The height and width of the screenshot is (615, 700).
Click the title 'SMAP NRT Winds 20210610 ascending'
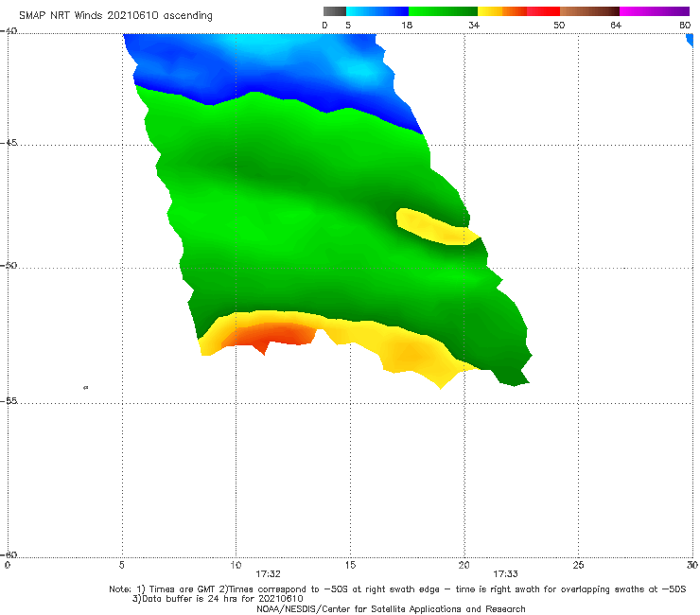[x=115, y=15]
